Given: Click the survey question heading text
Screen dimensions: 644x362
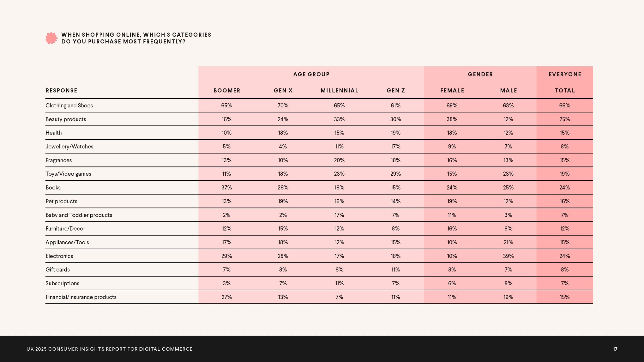Looking at the screenshot, I should [136, 38].
